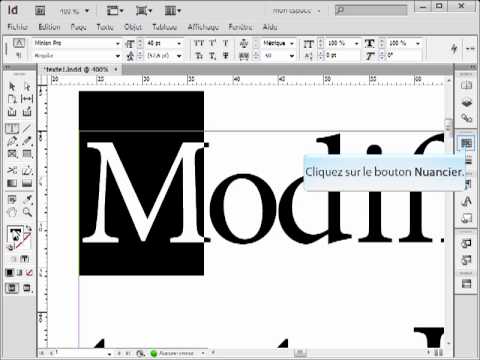Screen dimensions: 480x360
Task: Select the Line tool
Action: click(x=27, y=128)
